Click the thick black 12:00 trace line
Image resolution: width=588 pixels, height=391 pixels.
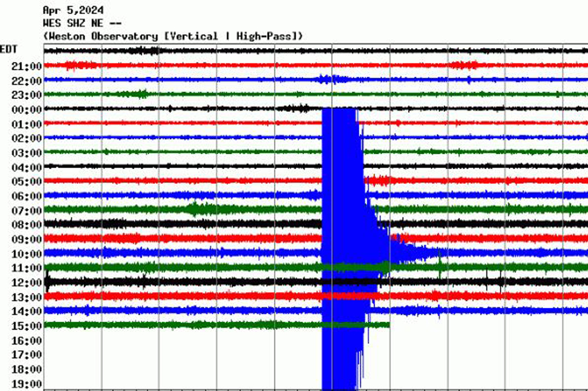(167, 282)
